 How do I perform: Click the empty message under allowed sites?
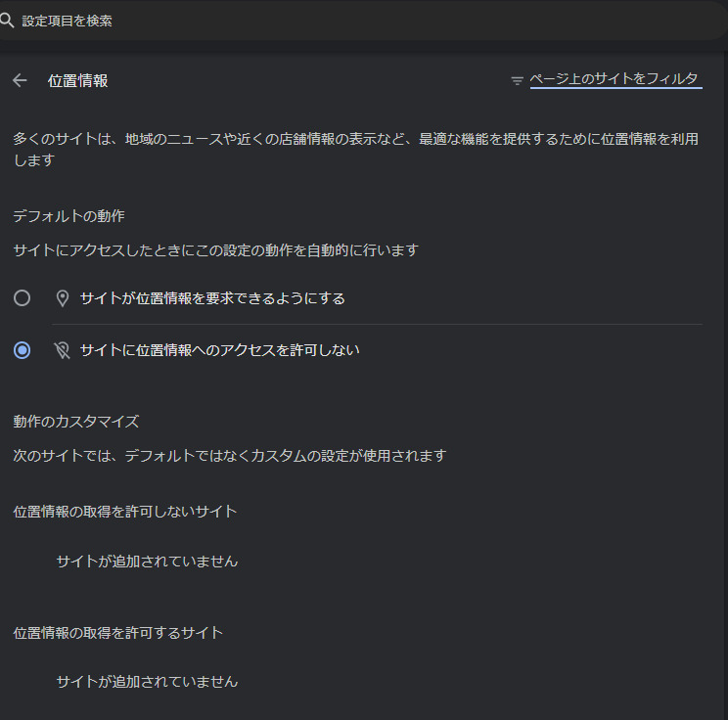point(147,681)
